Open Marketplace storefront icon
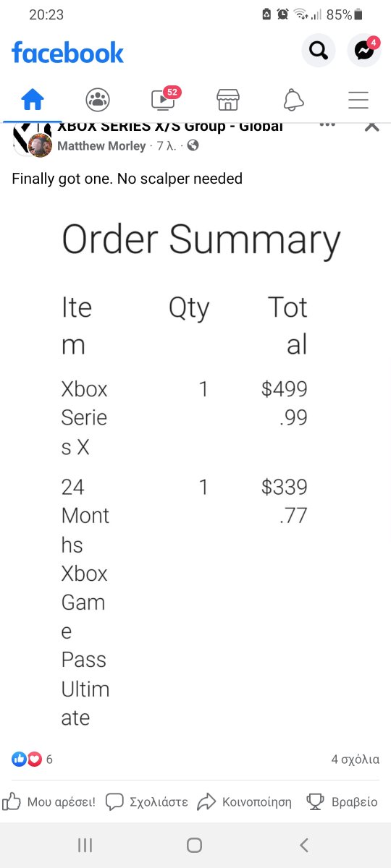 point(228,99)
